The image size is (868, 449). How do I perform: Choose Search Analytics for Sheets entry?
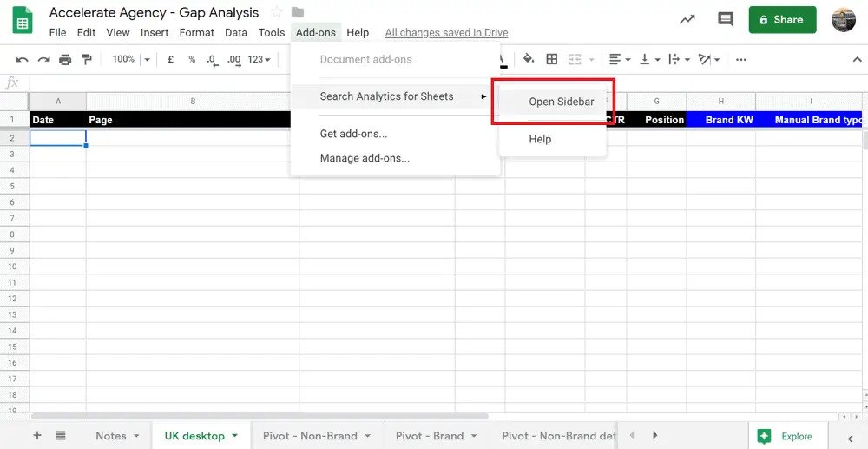(x=395, y=96)
